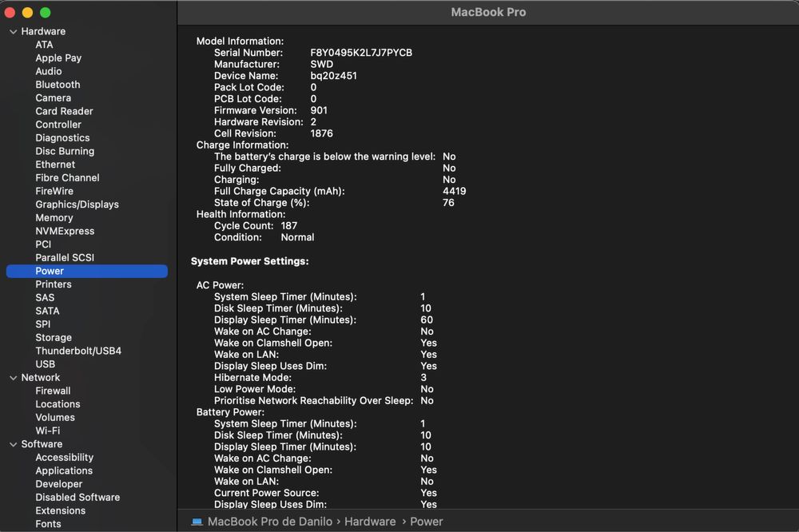Click Hardware section header label

pyautogui.click(x=43, y=32)
